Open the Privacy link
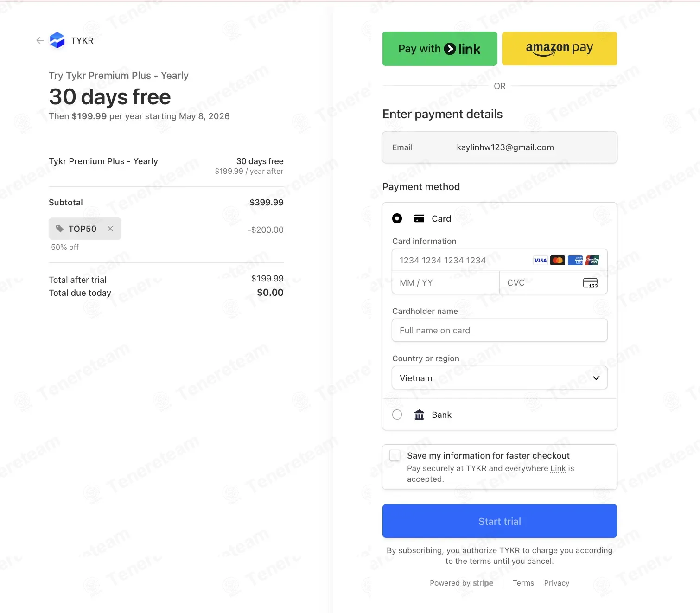 [557, 583]
